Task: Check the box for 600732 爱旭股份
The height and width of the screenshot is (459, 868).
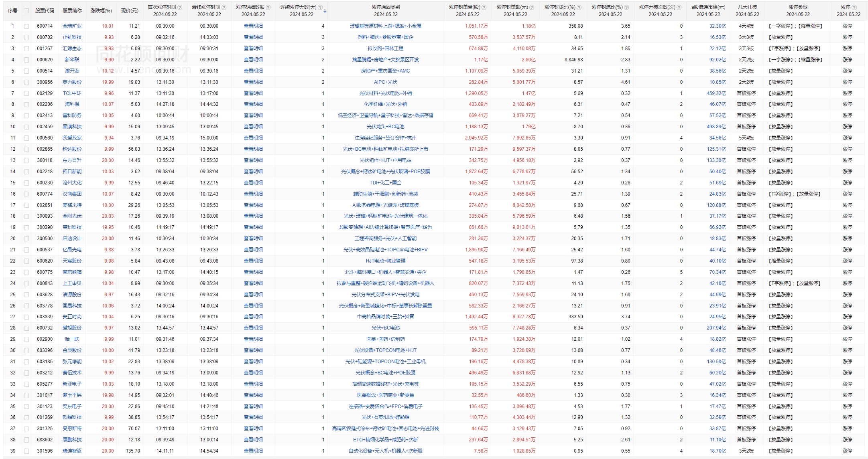Action: tap(26, 328)
